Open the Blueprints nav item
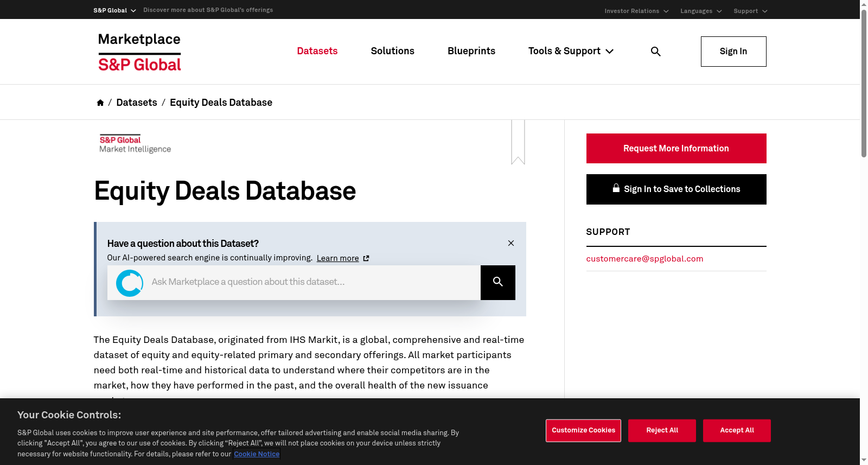The height and width of the screenshot is (465, 868). point(471,51)
